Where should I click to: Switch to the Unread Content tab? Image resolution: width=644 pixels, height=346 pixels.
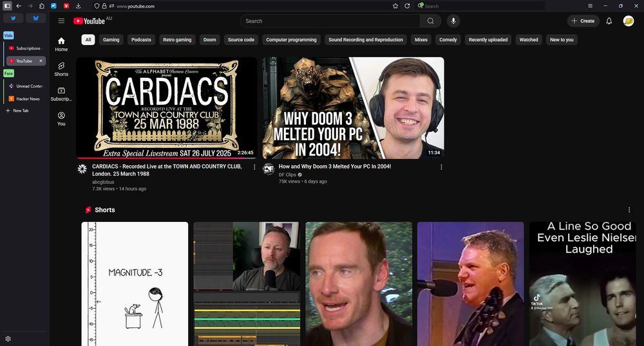[x=26, y=86]
